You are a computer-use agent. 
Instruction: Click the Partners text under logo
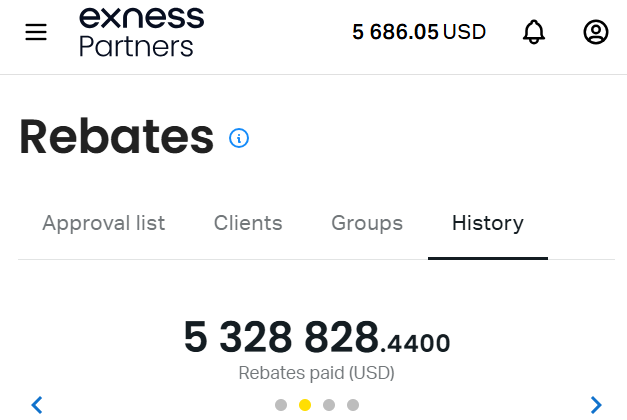[x=136, y=46]
